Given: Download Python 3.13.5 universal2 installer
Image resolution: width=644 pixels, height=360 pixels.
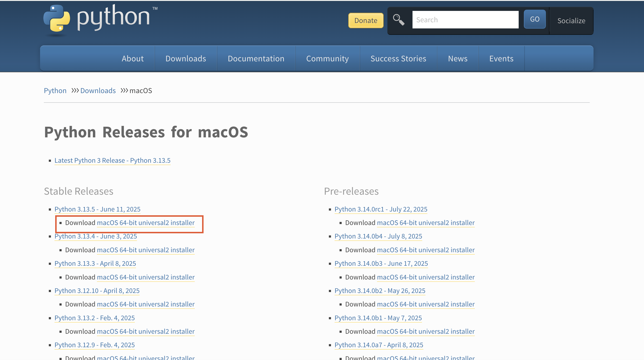Looking at the screenshot, I should click(x=146, y=223).
